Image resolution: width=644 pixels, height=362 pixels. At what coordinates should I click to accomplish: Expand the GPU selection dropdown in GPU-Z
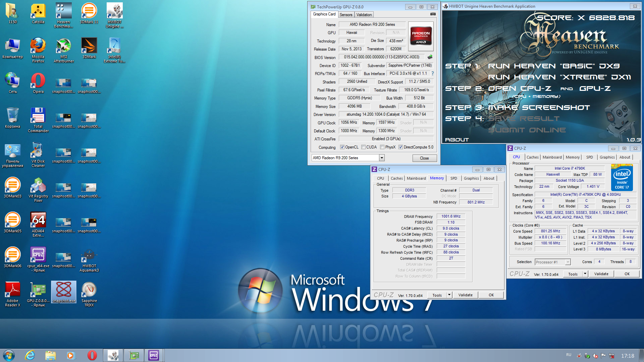pos(382,158)
